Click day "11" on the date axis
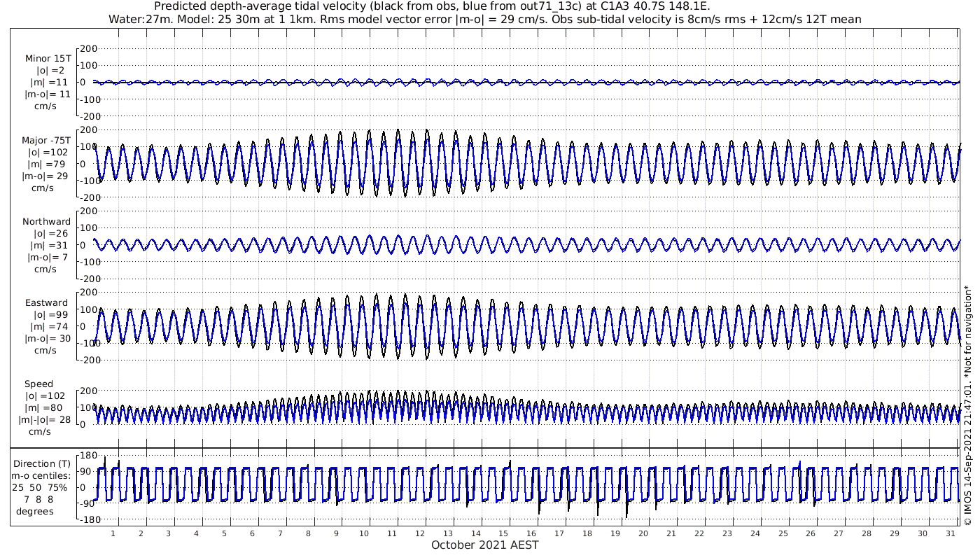 (x=391, y=533)
